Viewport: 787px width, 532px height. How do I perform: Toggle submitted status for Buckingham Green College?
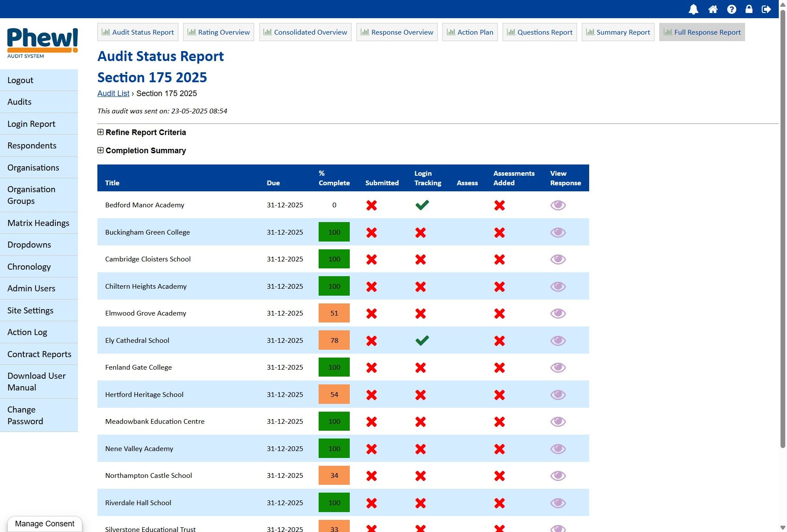point(371,232)
